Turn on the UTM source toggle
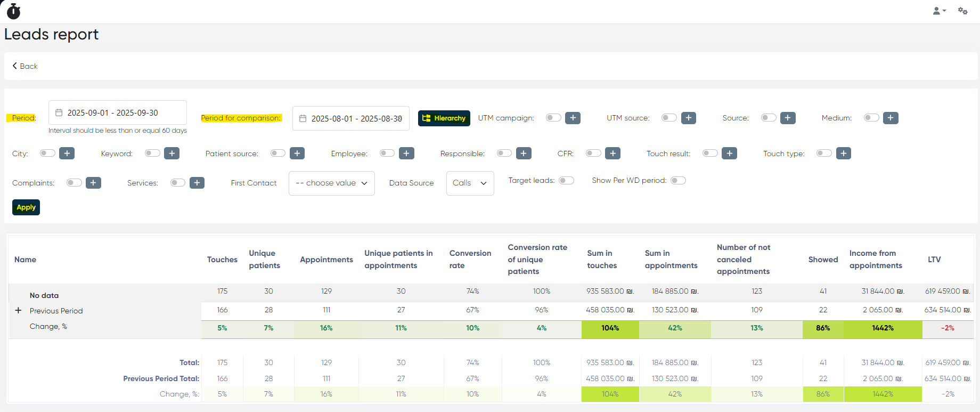The height and width of the screenshot is (412, 980). coord(669,118)
